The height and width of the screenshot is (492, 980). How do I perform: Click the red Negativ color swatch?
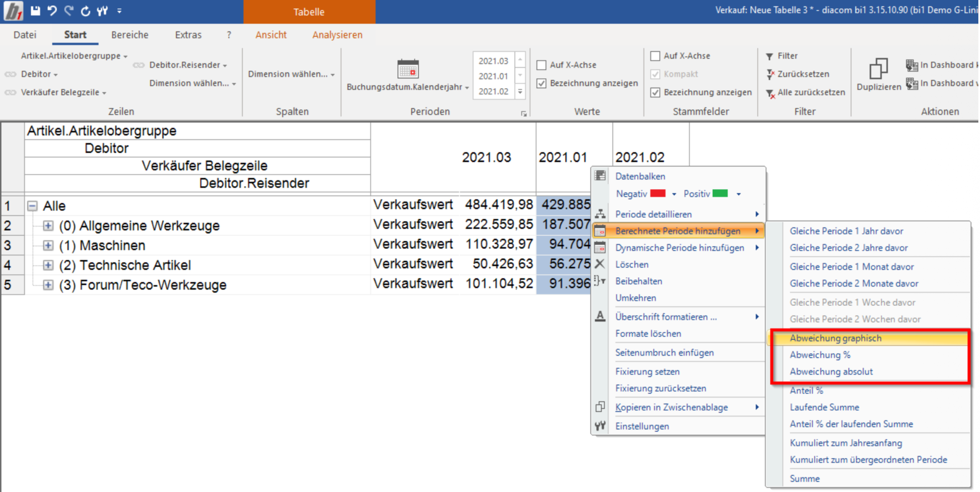coord(658,193)
